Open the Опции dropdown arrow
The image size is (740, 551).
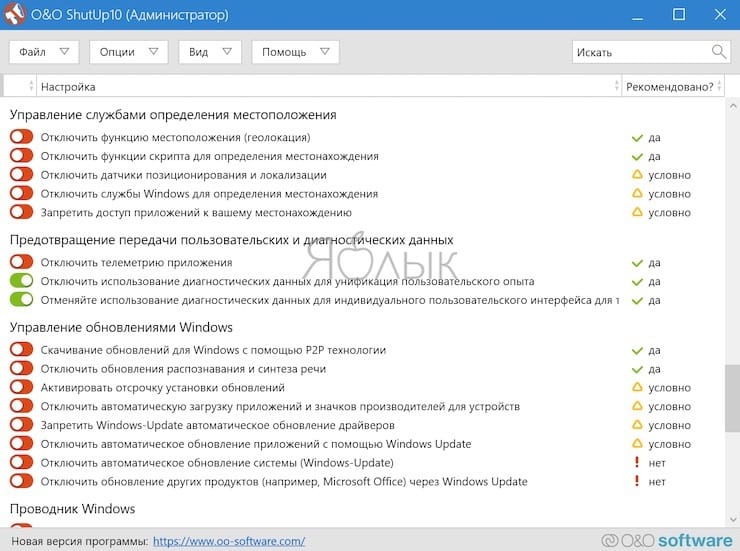tap(154, 51)
